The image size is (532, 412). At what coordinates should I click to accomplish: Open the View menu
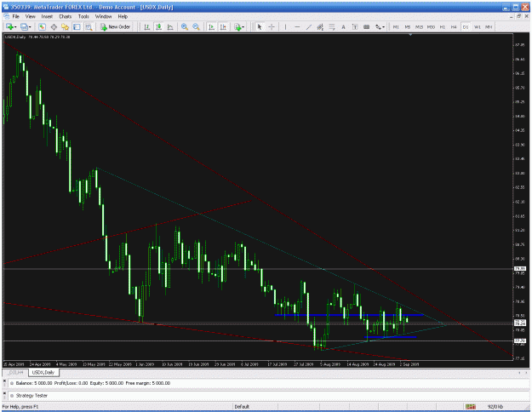tap(30, 16)
